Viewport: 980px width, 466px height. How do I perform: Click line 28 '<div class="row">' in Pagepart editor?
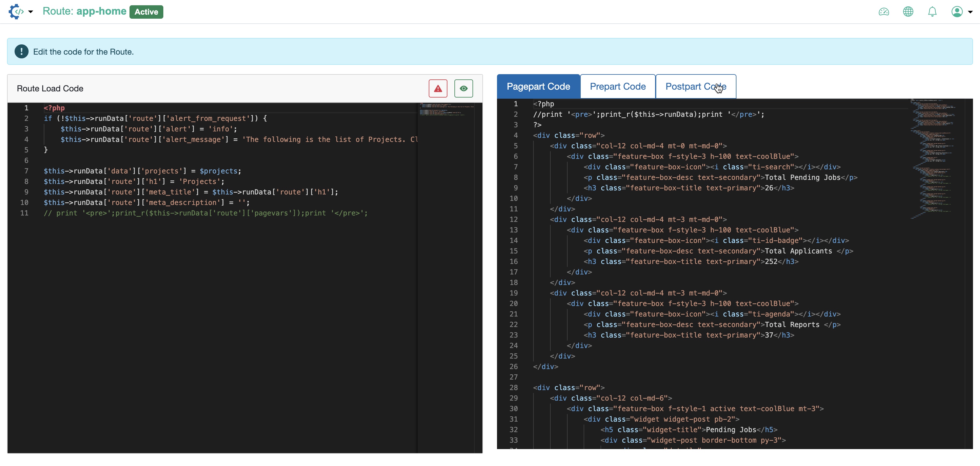click(x=569, y=387)
